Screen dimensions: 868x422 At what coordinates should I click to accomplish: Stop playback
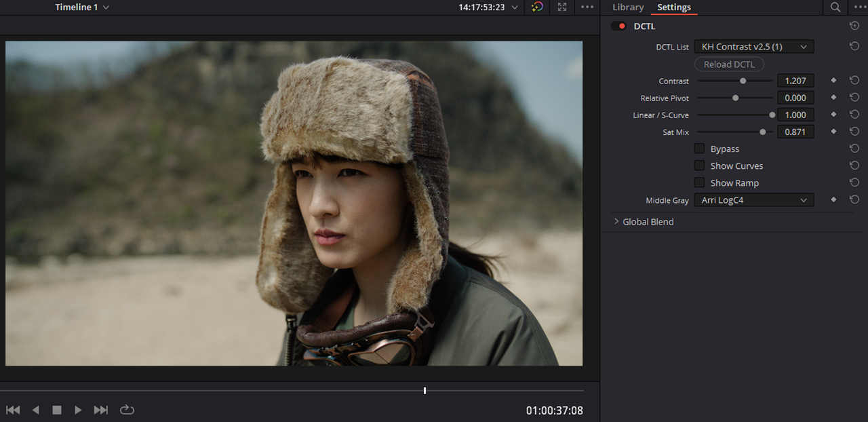(57, 410)
